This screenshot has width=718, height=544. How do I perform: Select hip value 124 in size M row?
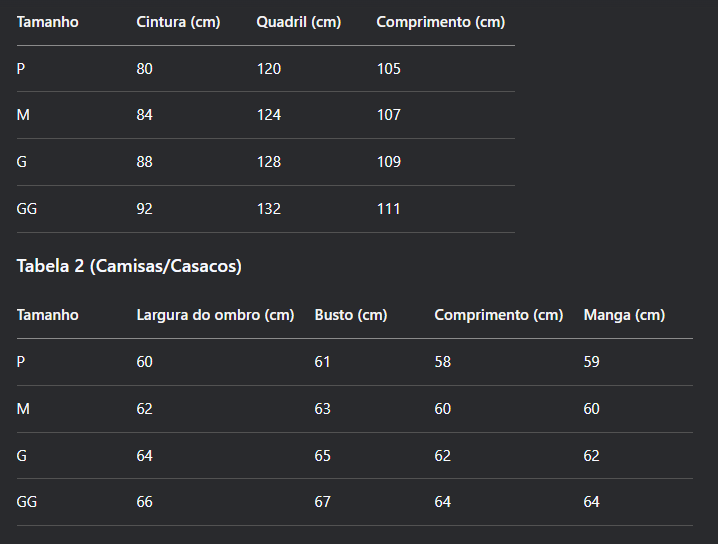point(269,114)
